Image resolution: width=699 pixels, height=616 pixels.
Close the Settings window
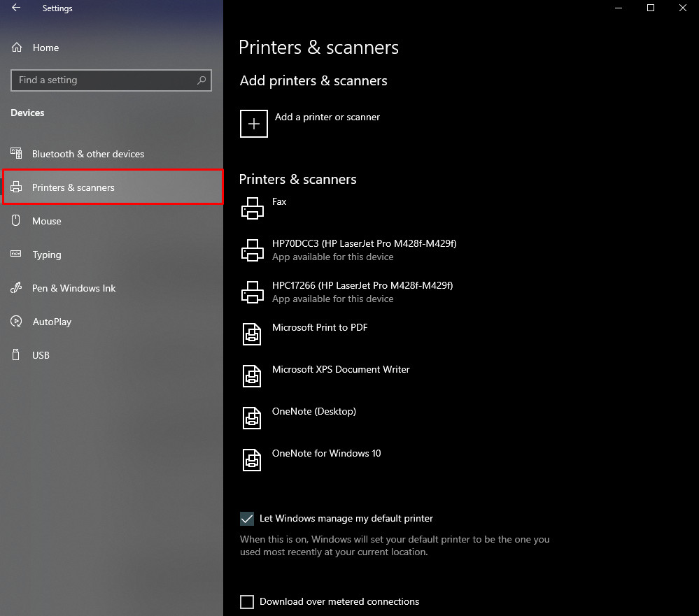click(682, 8)
